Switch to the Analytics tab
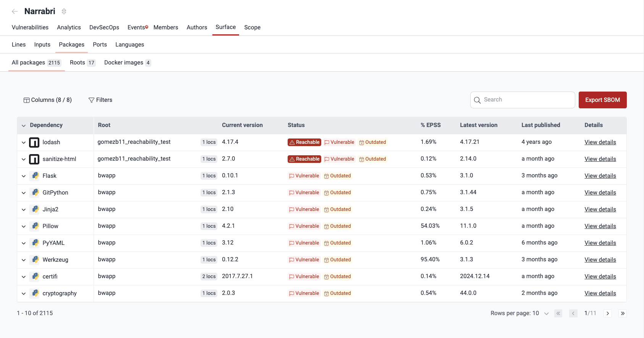644x338 pixels. pos(69,27)
